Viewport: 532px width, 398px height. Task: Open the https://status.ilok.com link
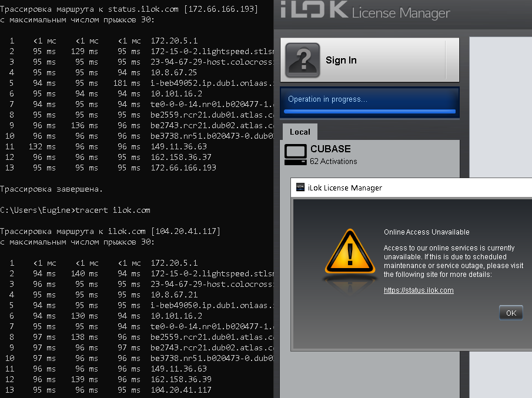point(419,290)
